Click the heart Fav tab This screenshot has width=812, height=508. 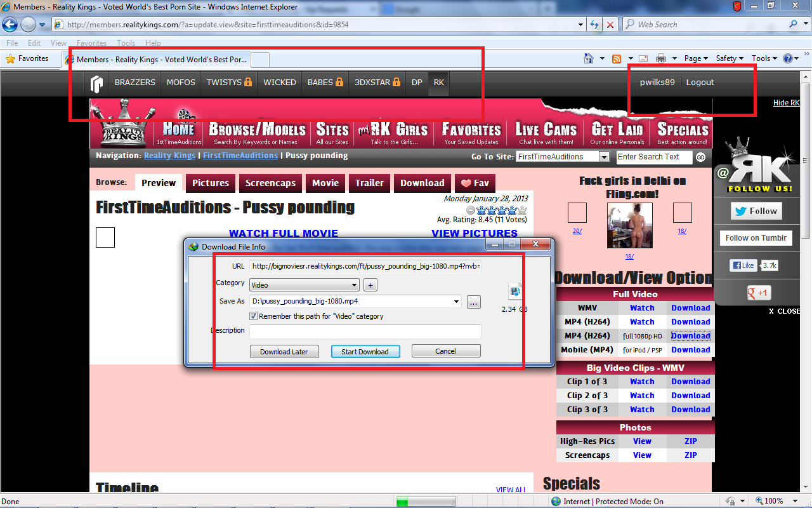point(475,183)
